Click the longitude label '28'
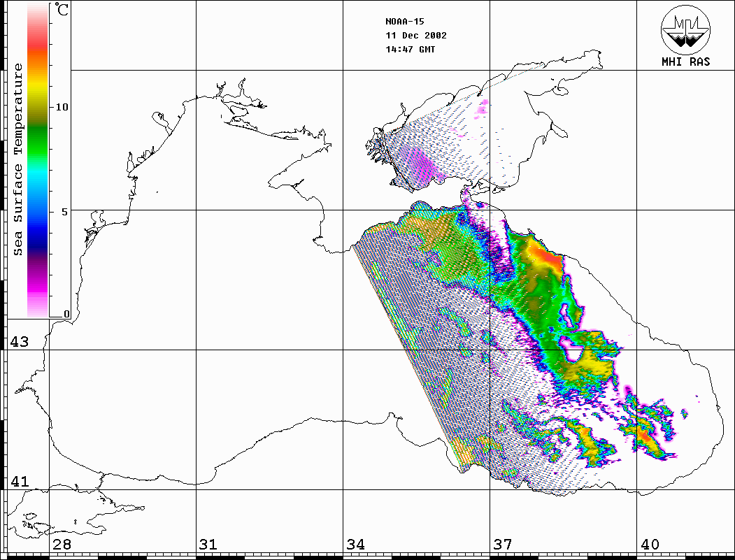Viewport: 735px width, 560px height. [x=62, y=544]
